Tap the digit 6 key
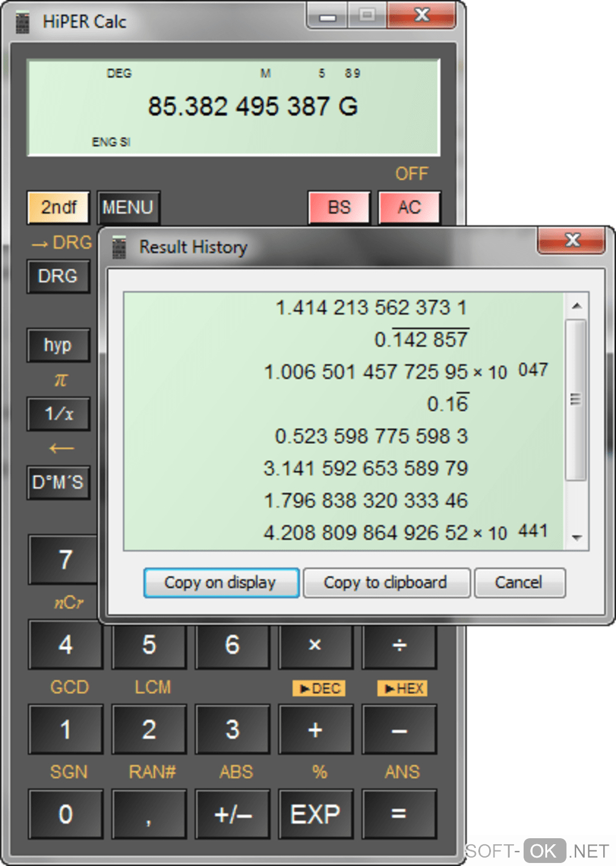Image resolution: width=616 pixels, height=866 pixels. click(x=233, y=644)
